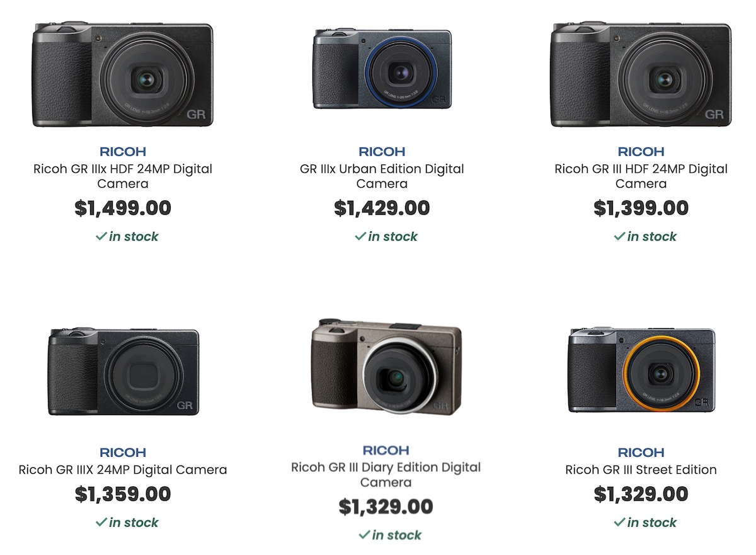Open the Ricoh GR IIIx HDF product page
Image resolution: width=756 pixels, height=555 pixels.
(123, 176)
